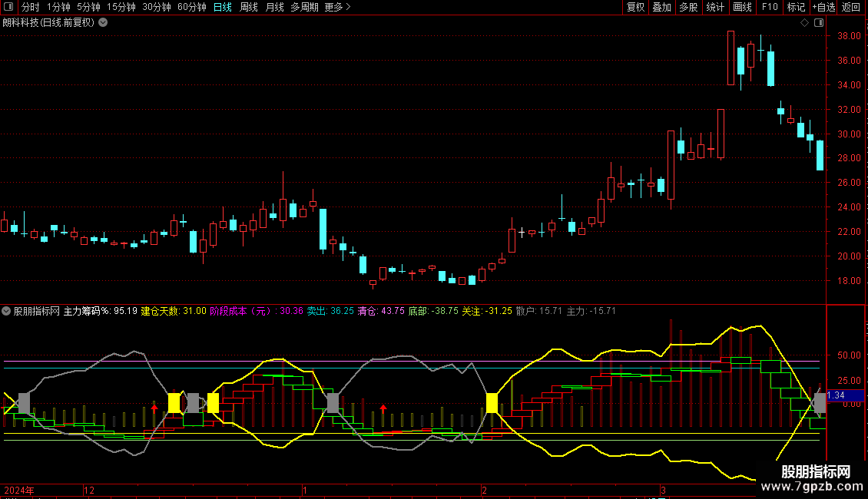This screenshot has width=868, height=499.
Task: Open the 多股 multi-stock view
Action: coord(688,7)
